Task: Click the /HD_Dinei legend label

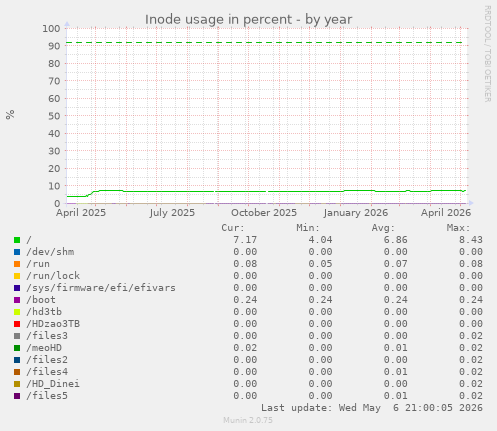Action: [53, 384]
